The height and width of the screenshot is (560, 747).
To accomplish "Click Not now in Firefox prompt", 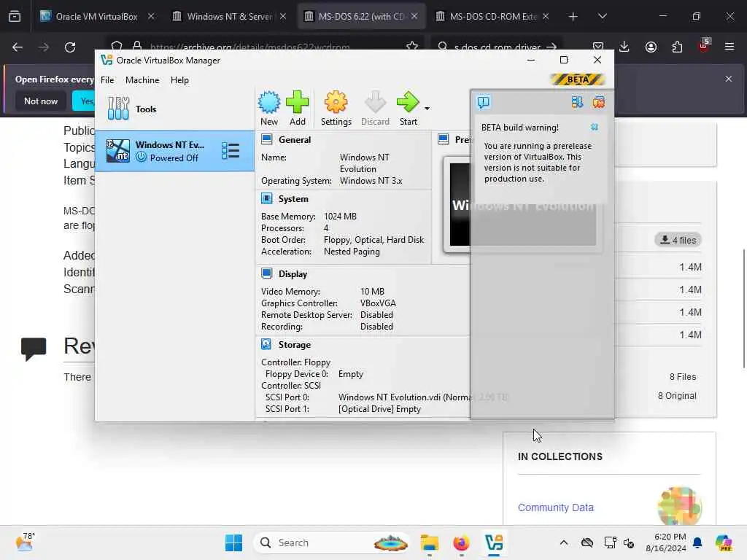I will [x=41, y=101].
